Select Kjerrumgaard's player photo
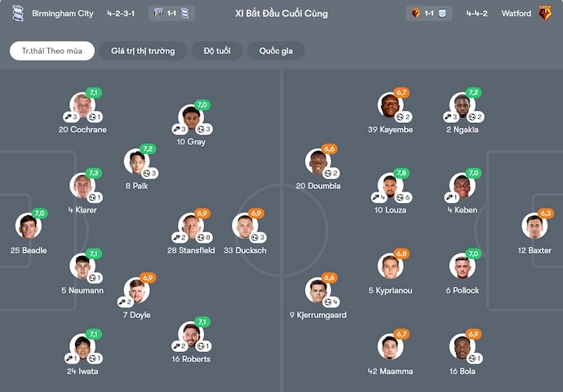Image resolution: width=563 pixels, height=392 pixels. [318, 290]
